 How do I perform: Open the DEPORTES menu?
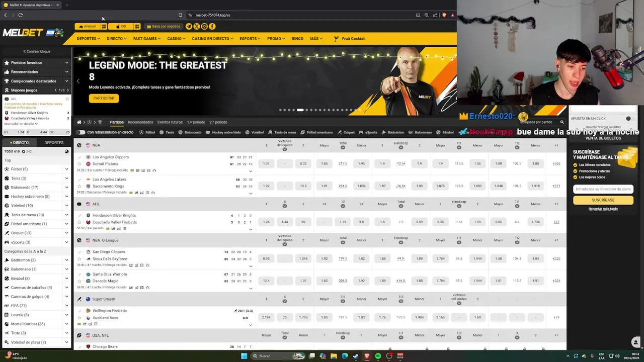click(88, 39)
